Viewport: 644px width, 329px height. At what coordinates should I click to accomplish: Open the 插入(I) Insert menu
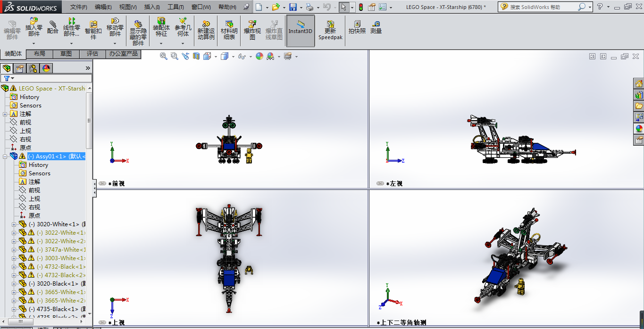pyautogui.click(x=152, y=7)
